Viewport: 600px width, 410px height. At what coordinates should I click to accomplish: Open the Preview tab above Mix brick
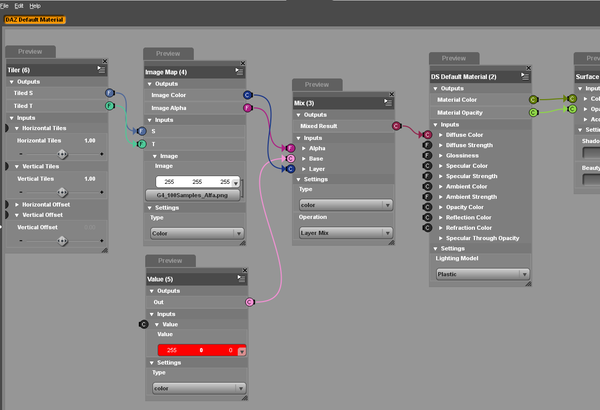click(317, 85)
